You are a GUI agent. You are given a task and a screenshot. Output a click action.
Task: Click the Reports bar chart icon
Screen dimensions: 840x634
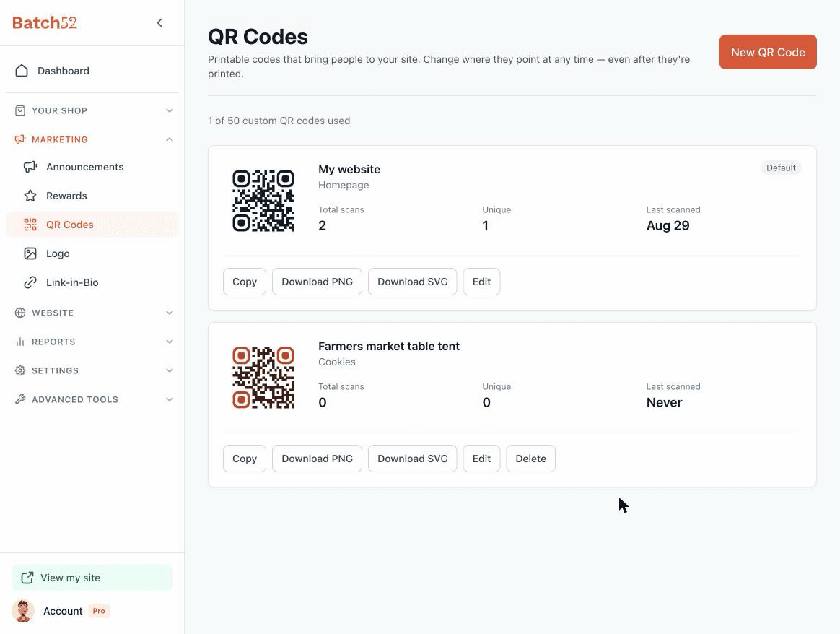click(20, 342)
